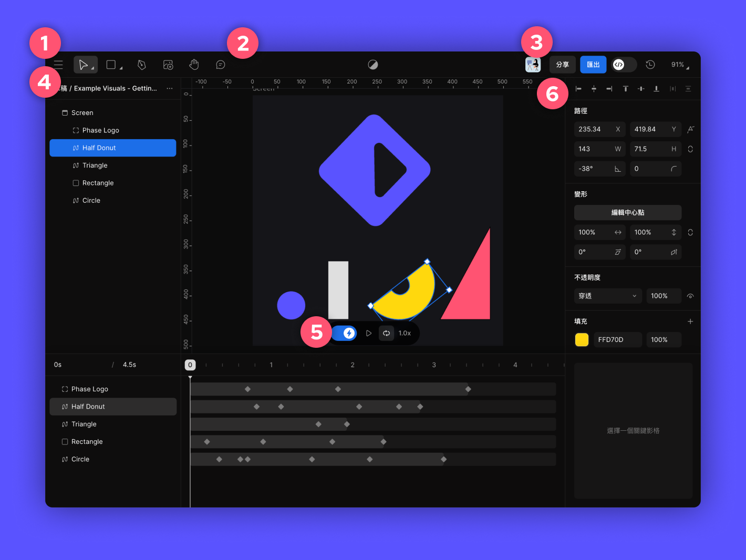The image size is (746, 560).
Task: Click the 分享 share button
Action: 563,65
